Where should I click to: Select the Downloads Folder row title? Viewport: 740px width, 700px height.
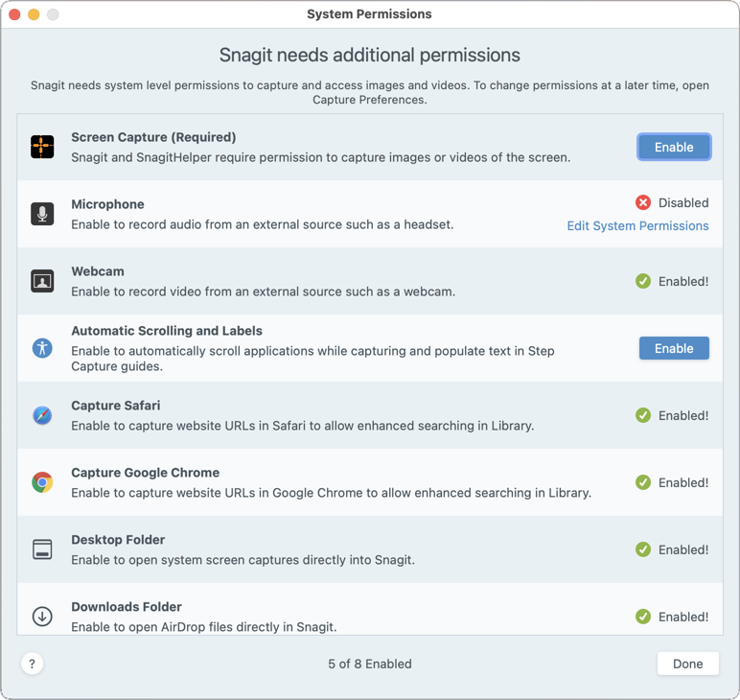pos(127,607)
